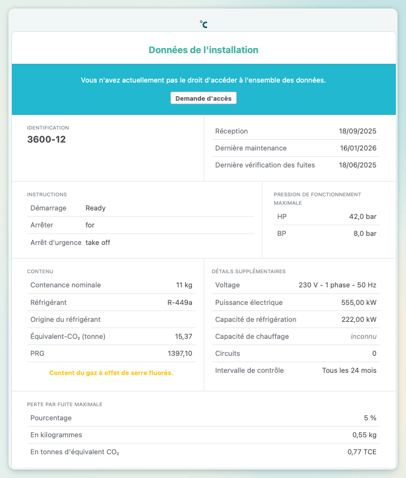Click the Démarrage instruction row
The height and width of the screenshot is (478, 406).
coord(140,208)
